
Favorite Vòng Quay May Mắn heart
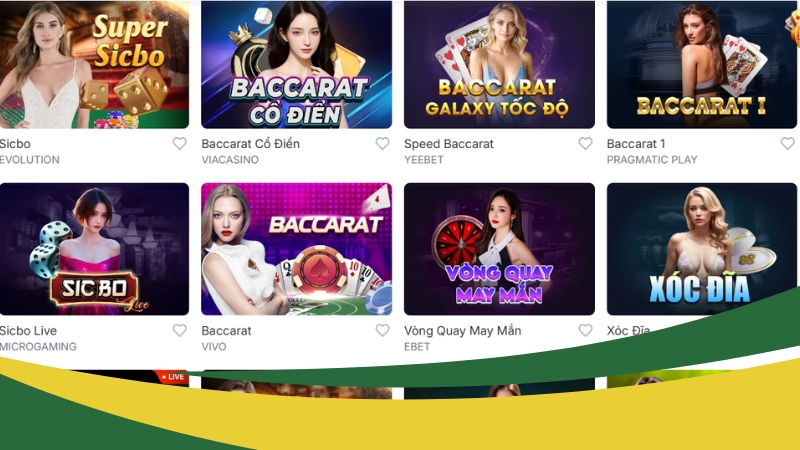(585, 331)
